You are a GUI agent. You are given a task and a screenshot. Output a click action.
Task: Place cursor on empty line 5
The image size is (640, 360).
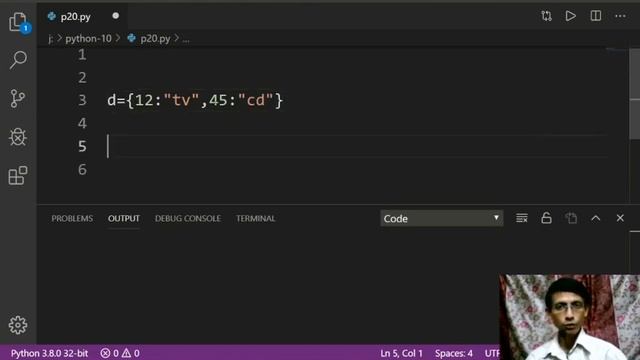tap(357, 146)
